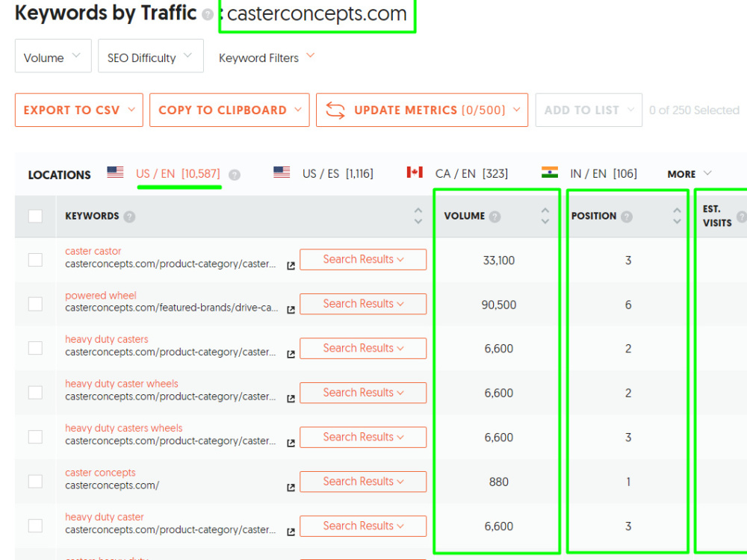The image size is (747, 560).
Task: Check the box for powered wheel keyword
Action: (x=35, y=304)
